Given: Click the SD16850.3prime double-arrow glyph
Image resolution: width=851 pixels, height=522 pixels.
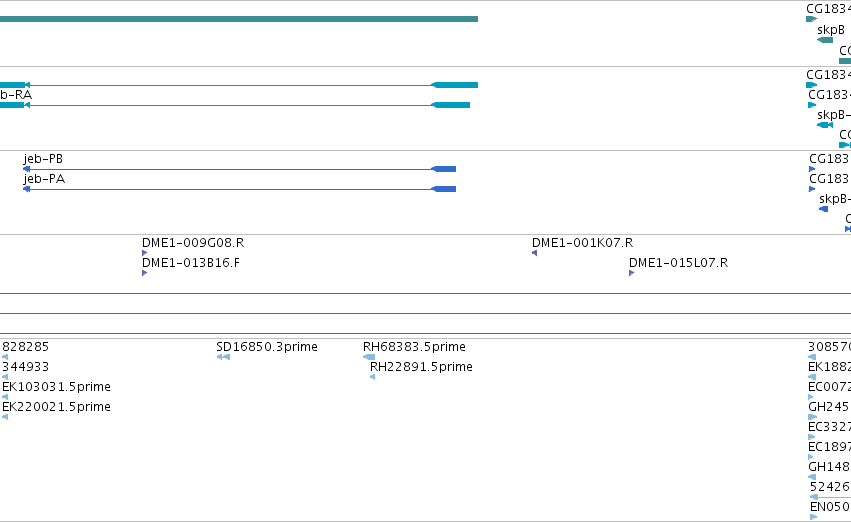Looking at the screenshot, I should (223, 357).
